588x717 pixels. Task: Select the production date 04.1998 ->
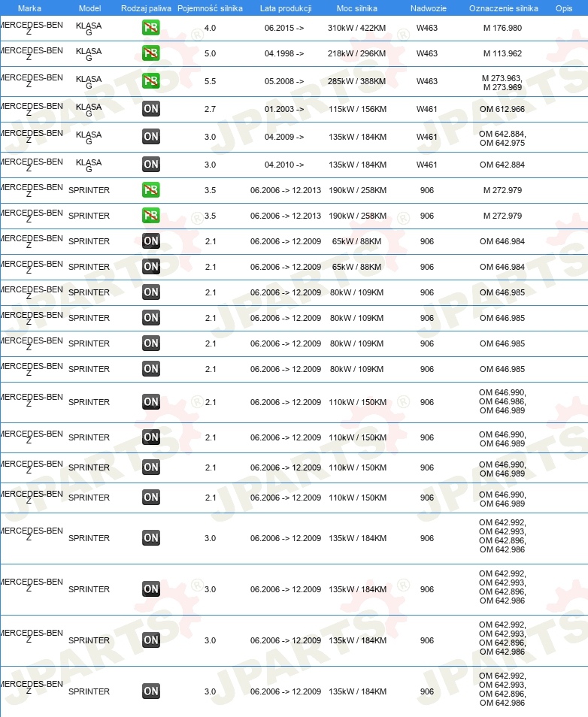(284, 53)
